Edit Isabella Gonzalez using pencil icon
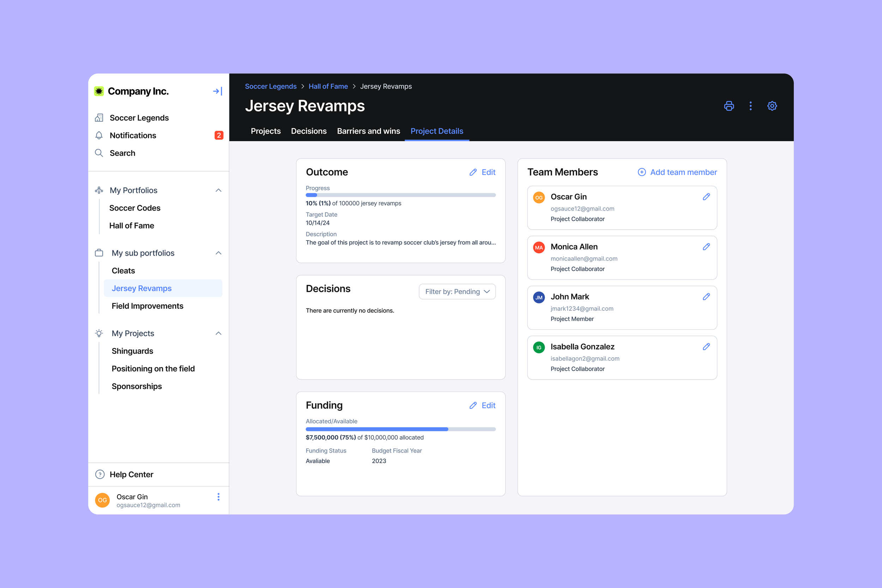This screenshot has width=882, height=588. (x=706, y=346)
